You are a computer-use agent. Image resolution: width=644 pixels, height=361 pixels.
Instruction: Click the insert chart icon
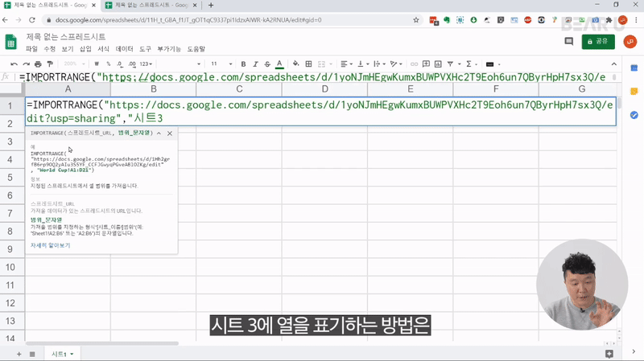pyautogui.click(x=438, y=64)
